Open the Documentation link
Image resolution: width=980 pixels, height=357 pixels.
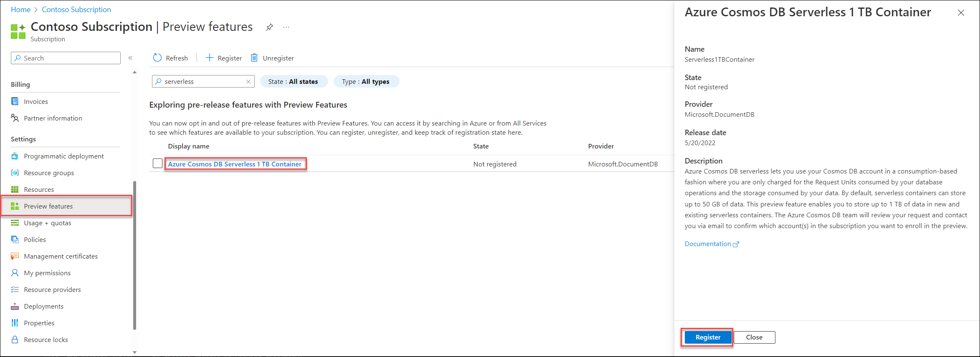point(708,244)
